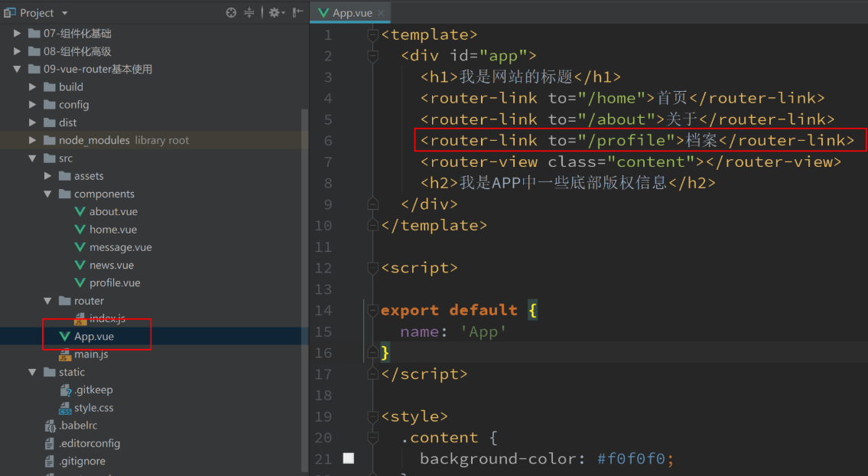Expand the 07-组件化基础 folder
Screen dimensions: 868x476
[17, 33]
